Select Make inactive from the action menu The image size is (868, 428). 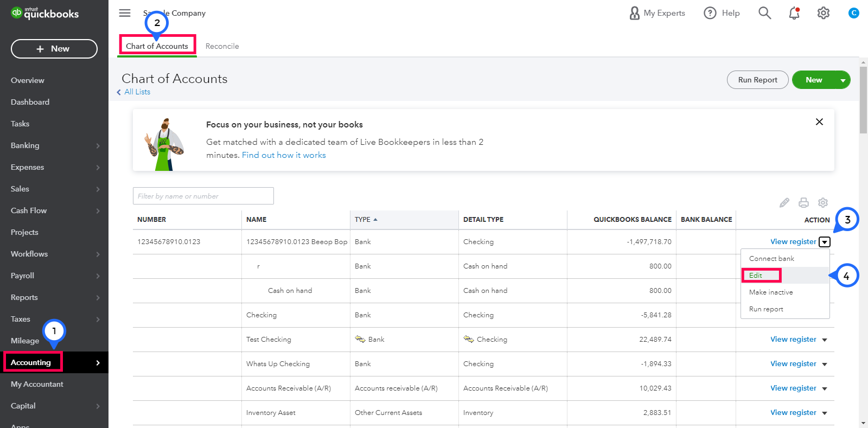point(785,292)
